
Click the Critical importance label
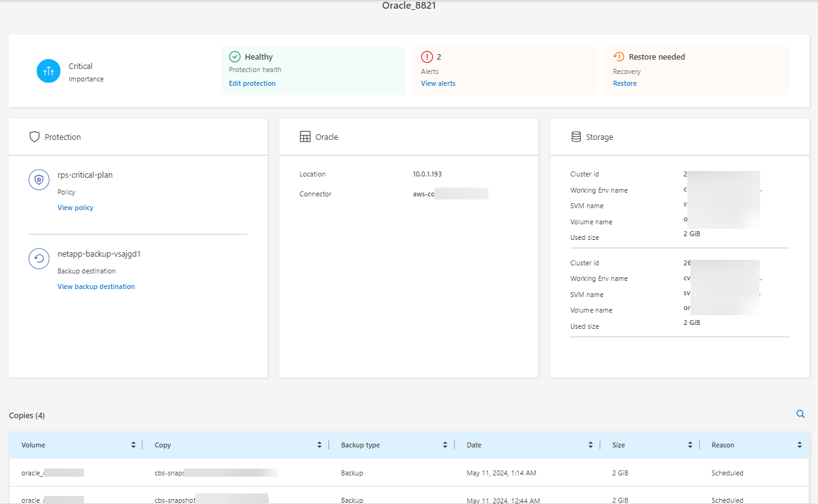[80, 66]
